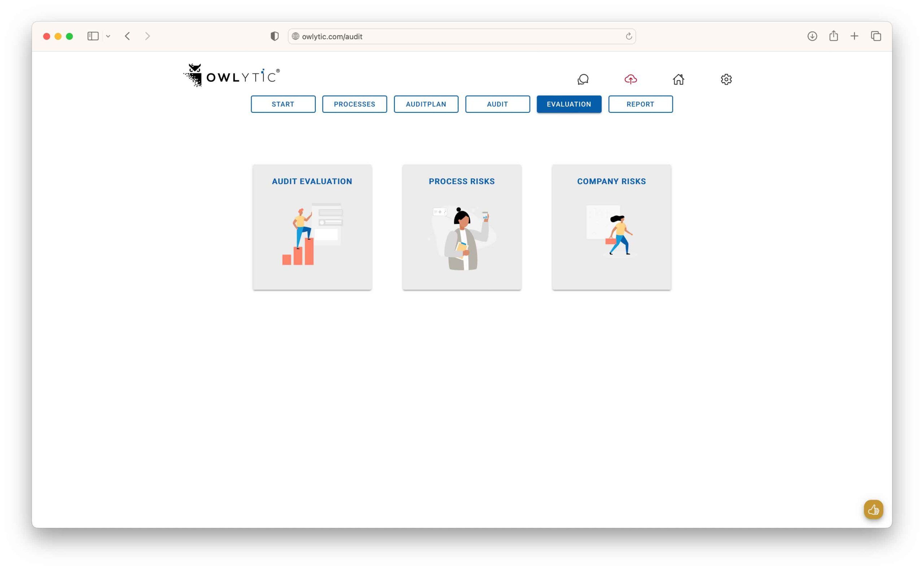The image size is (924, 570).
Task: Show all tabs with tab overview icon
Action: click(876, 36)
